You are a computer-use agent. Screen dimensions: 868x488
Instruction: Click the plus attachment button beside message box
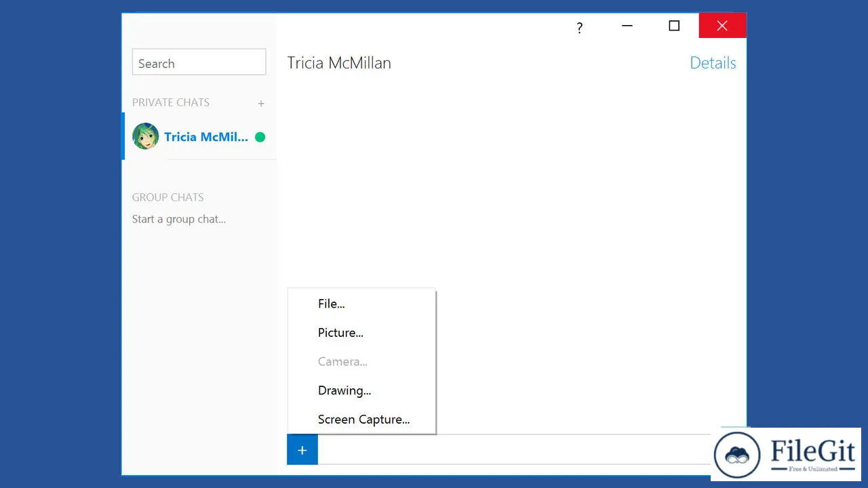point(302,450)
